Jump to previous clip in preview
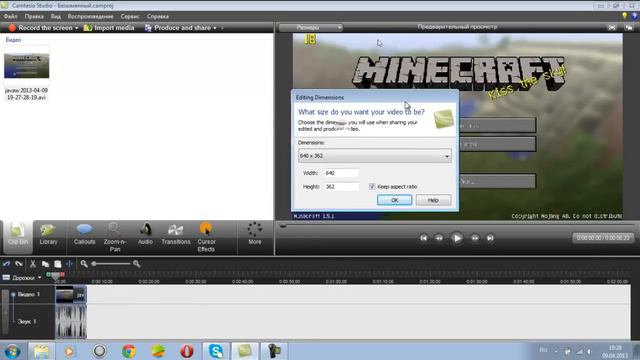Viewport: 640px width, 360px height. pyautogui.click(x=424, y=238)
